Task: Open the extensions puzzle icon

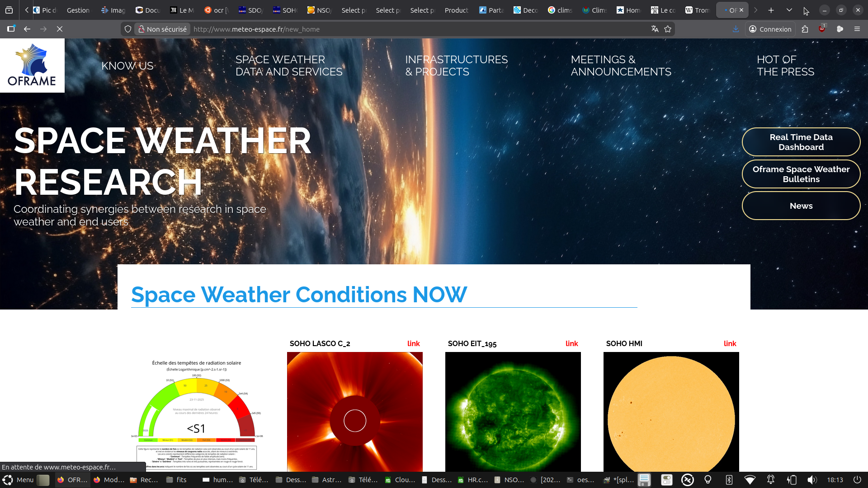Action: point(805,29)
